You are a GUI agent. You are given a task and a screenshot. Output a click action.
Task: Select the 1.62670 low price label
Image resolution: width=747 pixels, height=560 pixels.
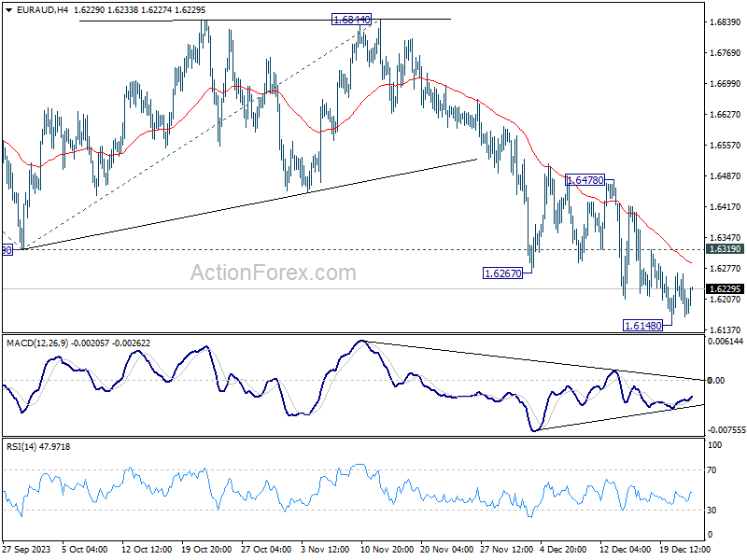click(502, 273)
